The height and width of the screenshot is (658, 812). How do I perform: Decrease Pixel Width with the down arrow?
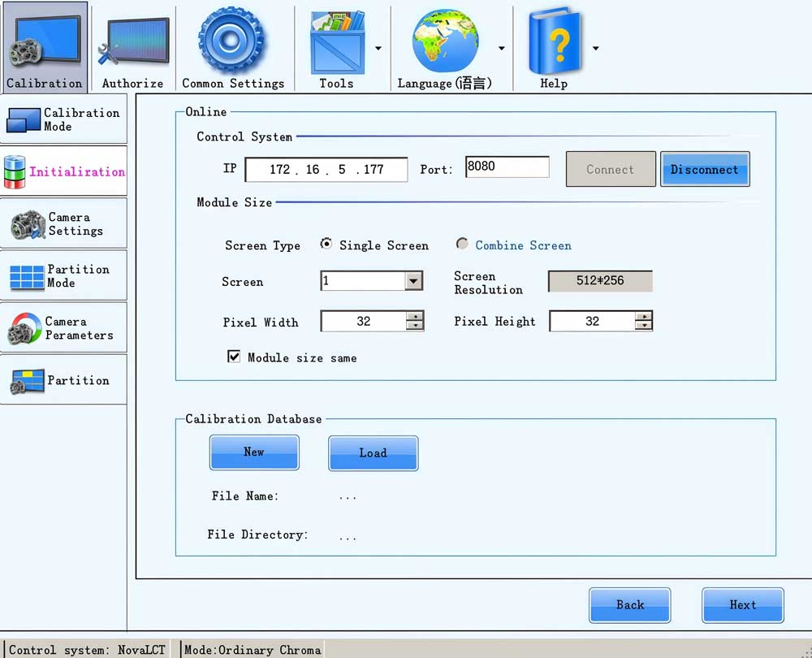pyautogui.click(x=415, y=326)
